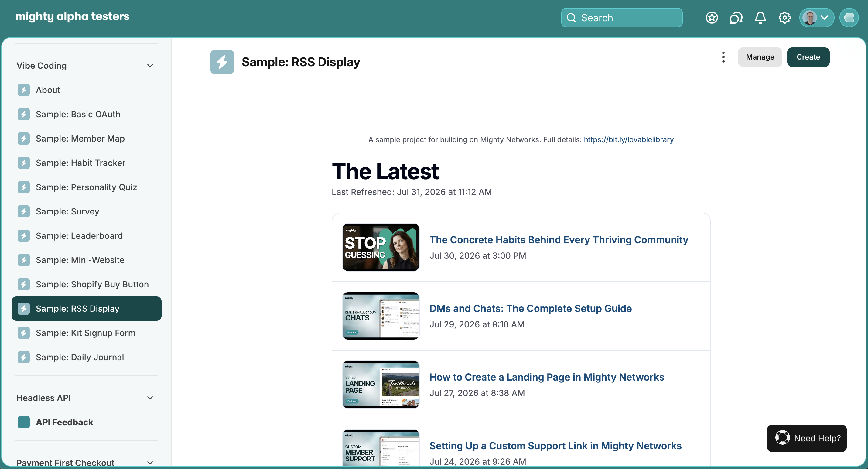Image resolution: width=868 pixels, height=469 pixels.
Task: Click the Need Help? button
Action: pyautogui.click(x=807, y=438)
